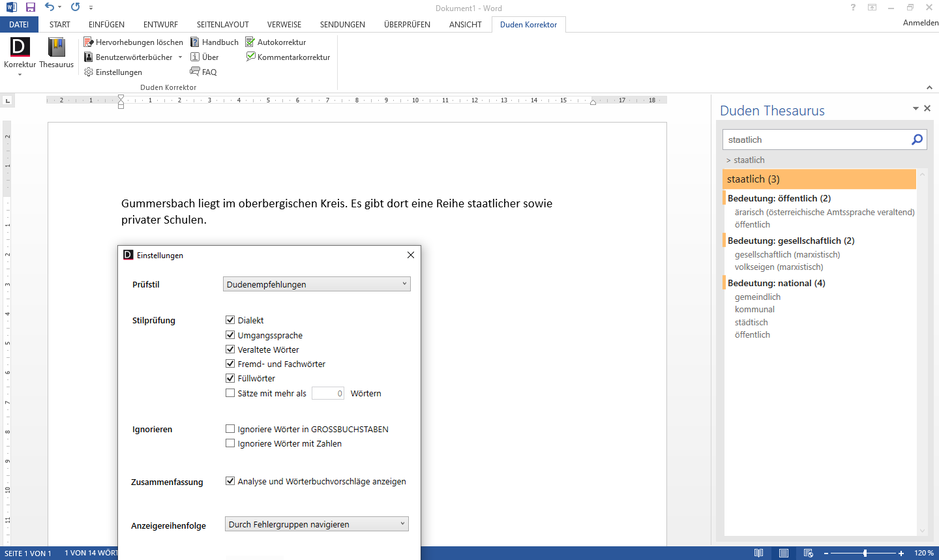Click the Über info item

(x=204, y=57)
